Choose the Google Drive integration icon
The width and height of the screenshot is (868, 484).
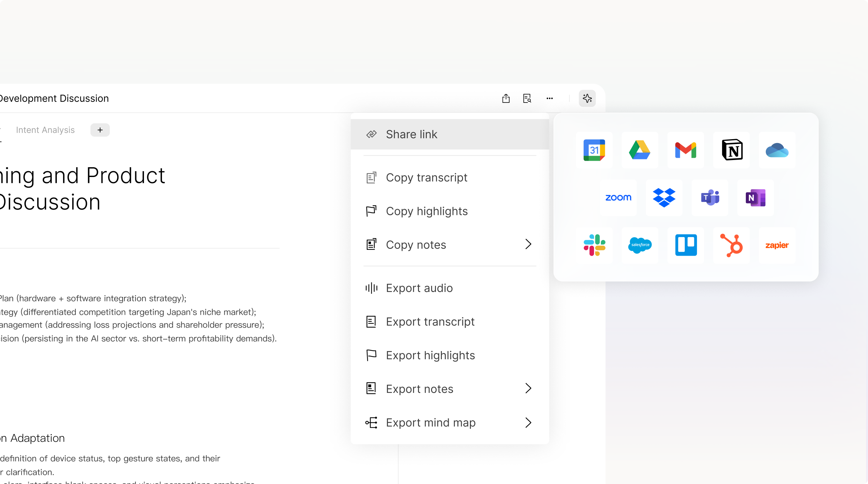(639, 150)
